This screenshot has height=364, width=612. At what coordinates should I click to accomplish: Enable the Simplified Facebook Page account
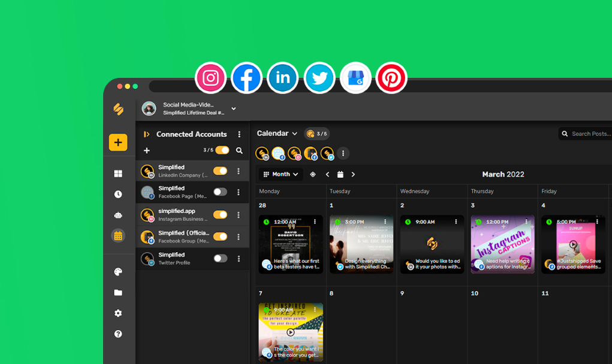(221, 192)
